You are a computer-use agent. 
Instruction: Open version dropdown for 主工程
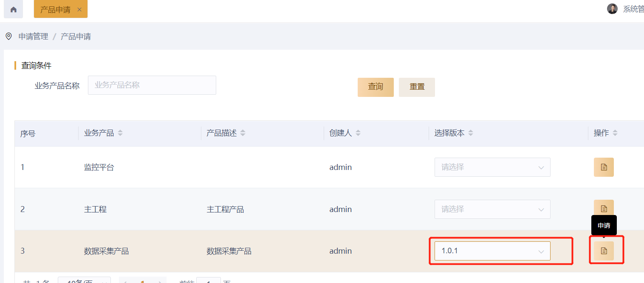(x=492, y=209)
